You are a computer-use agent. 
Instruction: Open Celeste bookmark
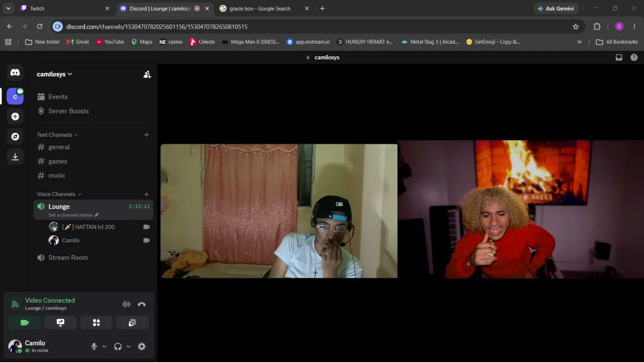point(202,42)
